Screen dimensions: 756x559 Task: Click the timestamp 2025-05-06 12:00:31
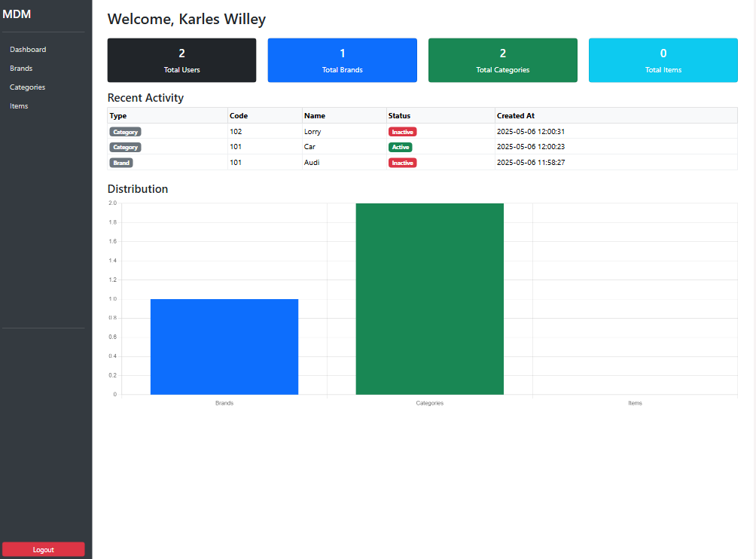(531, 131)
